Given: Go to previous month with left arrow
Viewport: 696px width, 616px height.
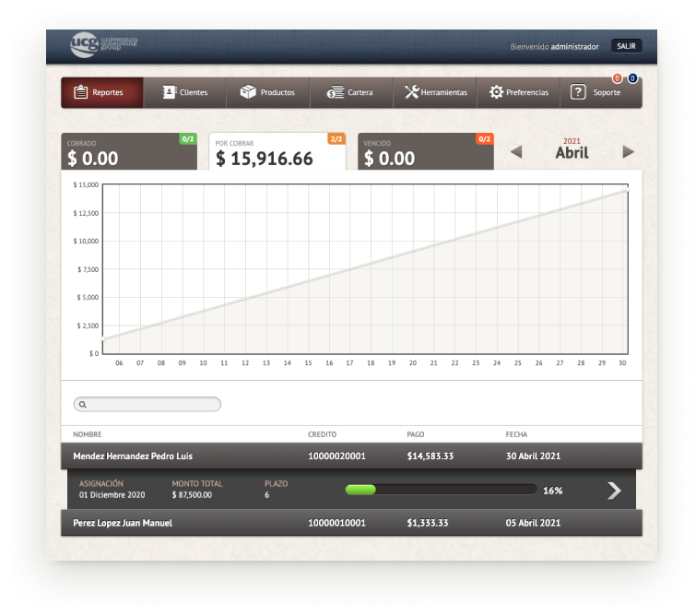Looking at the screenshot, I should [x=516, y=152].
